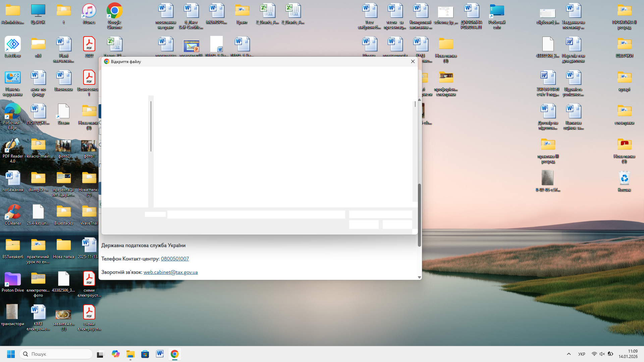The width and height of the screenshot is (644, 362).
Task: Open File Explorer from taskbar
Action: (130, 354)
